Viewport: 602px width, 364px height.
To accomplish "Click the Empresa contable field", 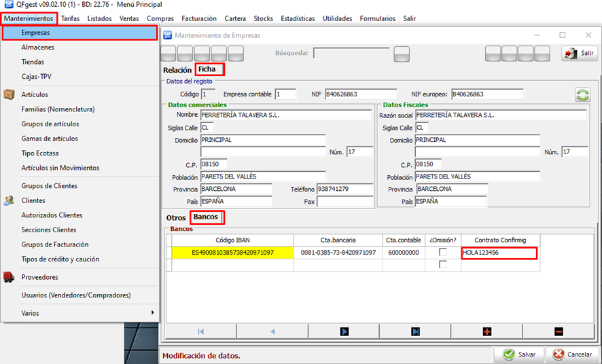I will (285, 94).
